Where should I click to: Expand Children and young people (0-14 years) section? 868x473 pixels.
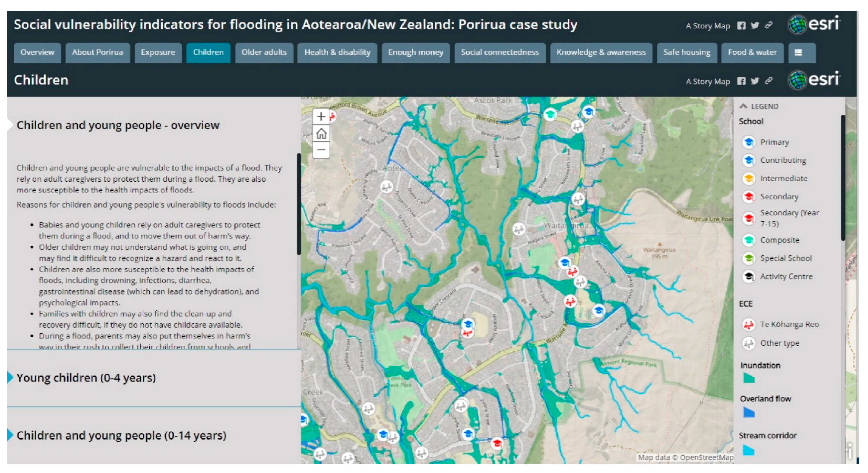121,435
